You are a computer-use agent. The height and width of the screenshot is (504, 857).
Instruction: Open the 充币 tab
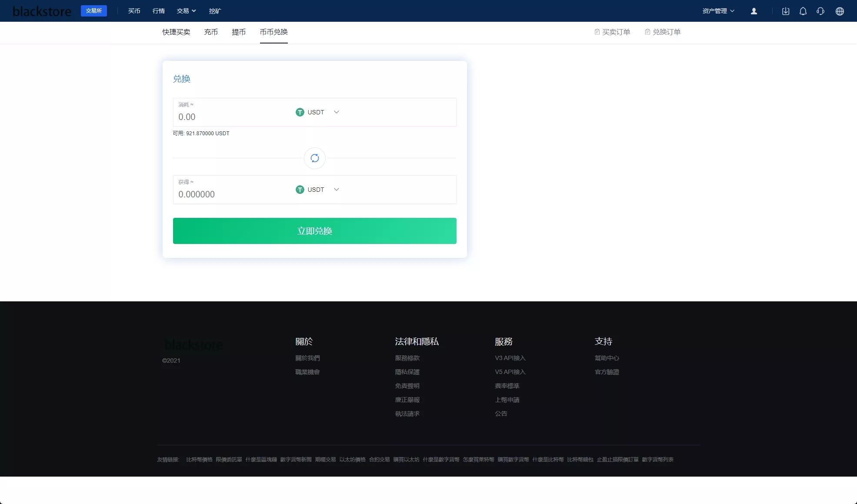pyautogui.click(x=211, y=32)
